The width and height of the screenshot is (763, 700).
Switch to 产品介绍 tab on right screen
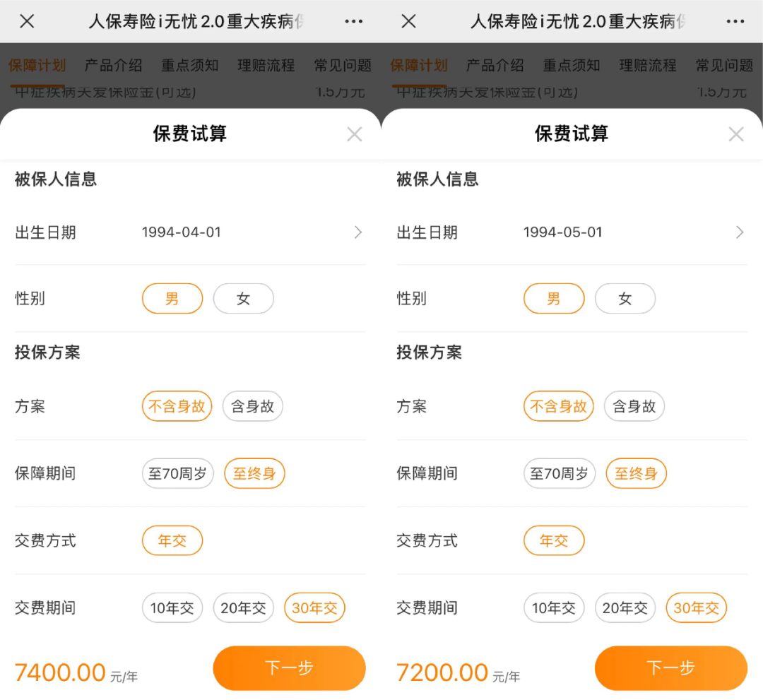click(495, 65)
